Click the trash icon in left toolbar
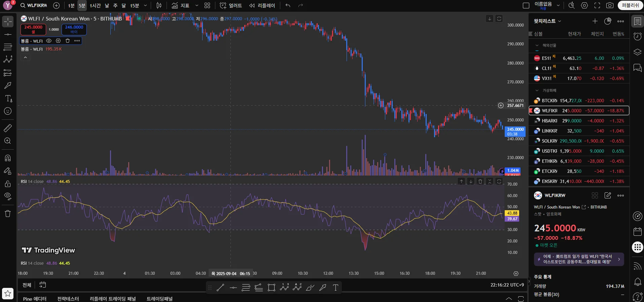The image size is (644, 302). (8, 214)
